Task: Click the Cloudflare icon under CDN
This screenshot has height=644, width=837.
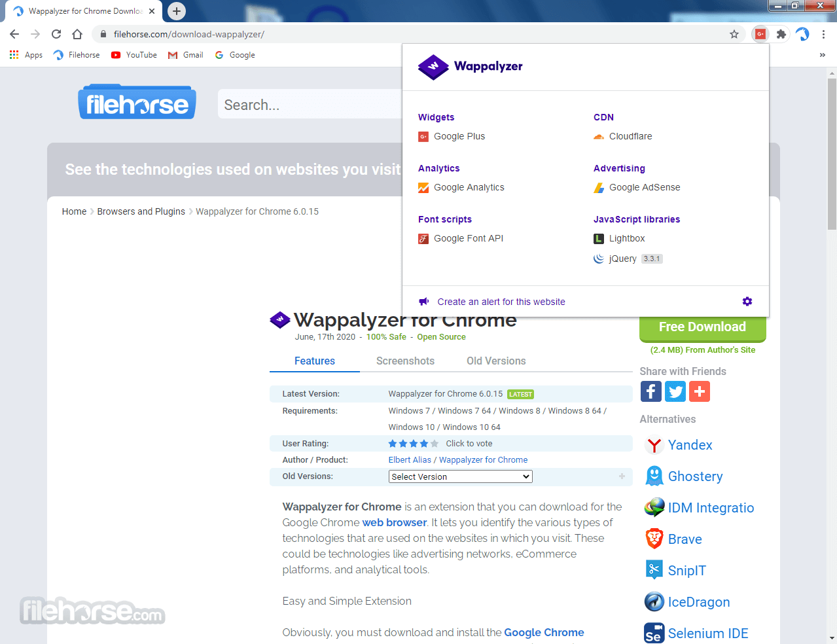Action: point(599,137)
